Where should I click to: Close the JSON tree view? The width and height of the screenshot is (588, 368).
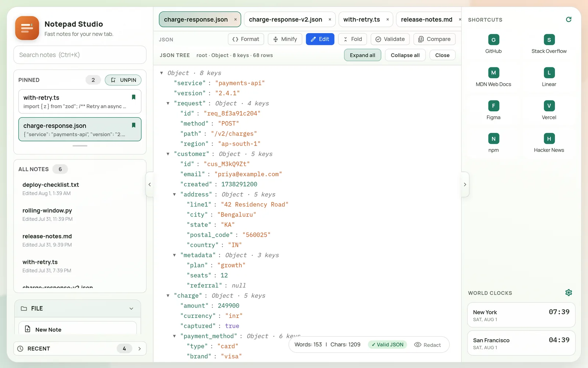pos(442,55)
